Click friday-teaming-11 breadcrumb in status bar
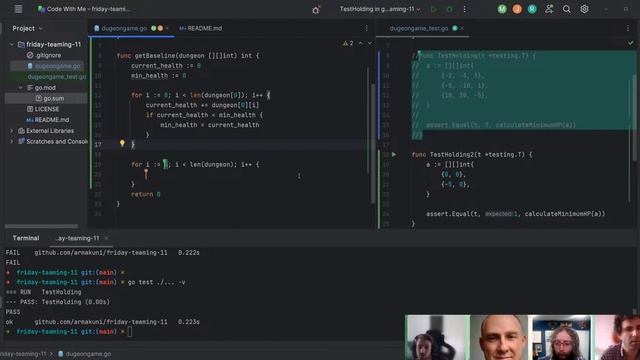This screenshot has height=360, width=640. tap(23, 354)
